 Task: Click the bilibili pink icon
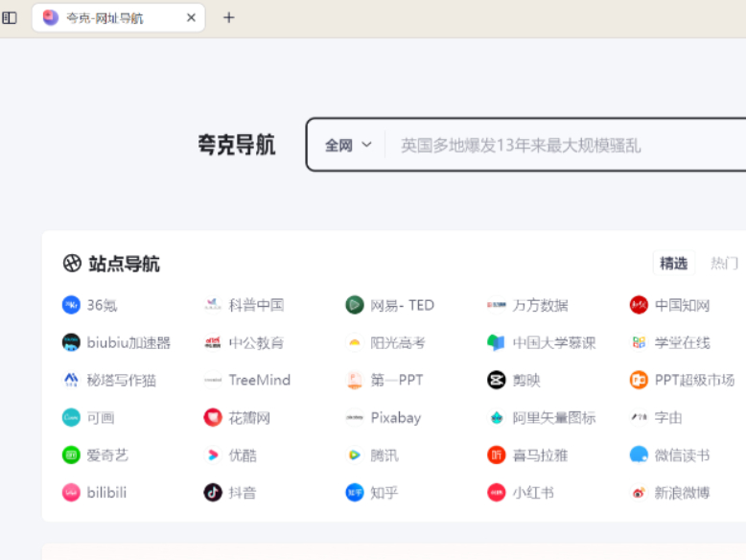click(x=71, y=493)
